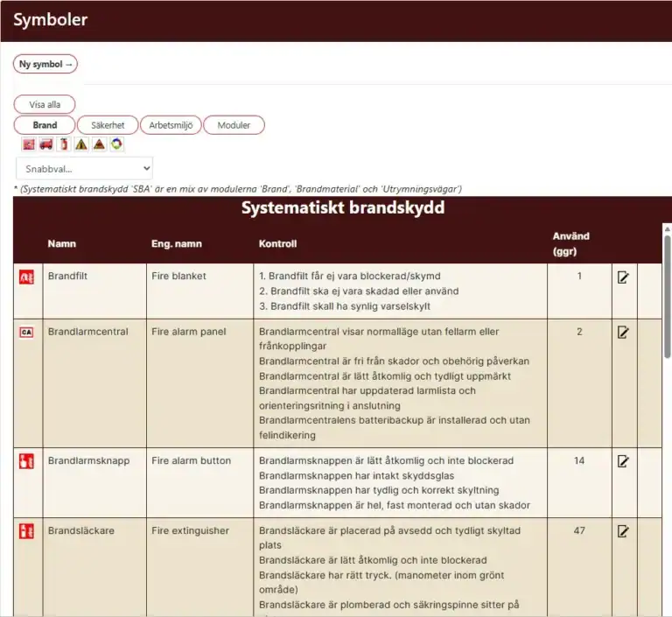The image size is (672, 617).
Task: Select the Säkerhet filter tab
Action: tap(108, 125)
